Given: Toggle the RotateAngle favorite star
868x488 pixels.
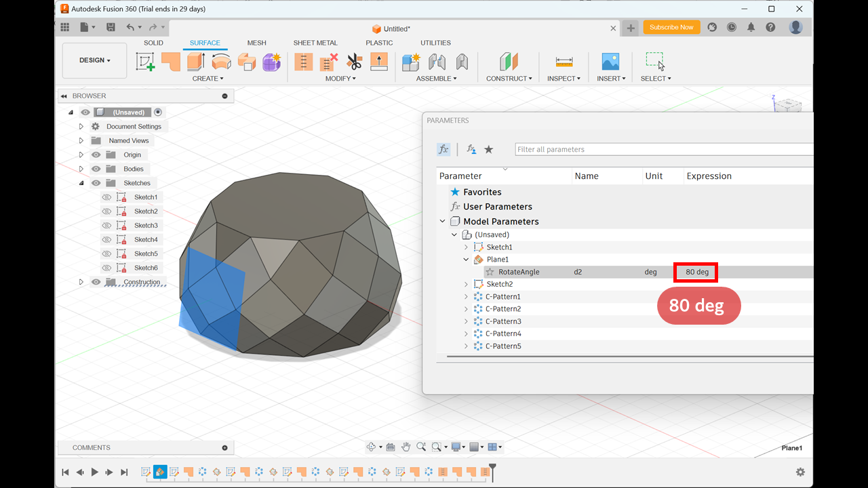Looking at the screenshot, I should click(x=490, y=272).
